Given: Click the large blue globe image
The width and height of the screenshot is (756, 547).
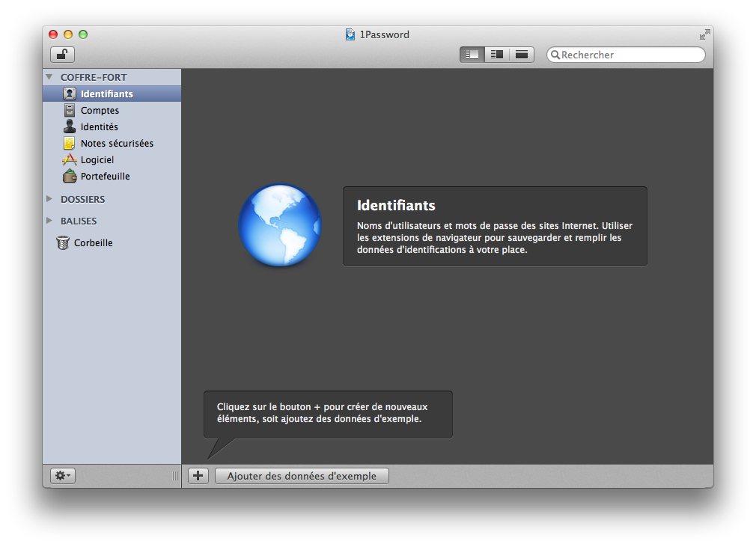Looking at the screenshot, I should pos(280,225).
